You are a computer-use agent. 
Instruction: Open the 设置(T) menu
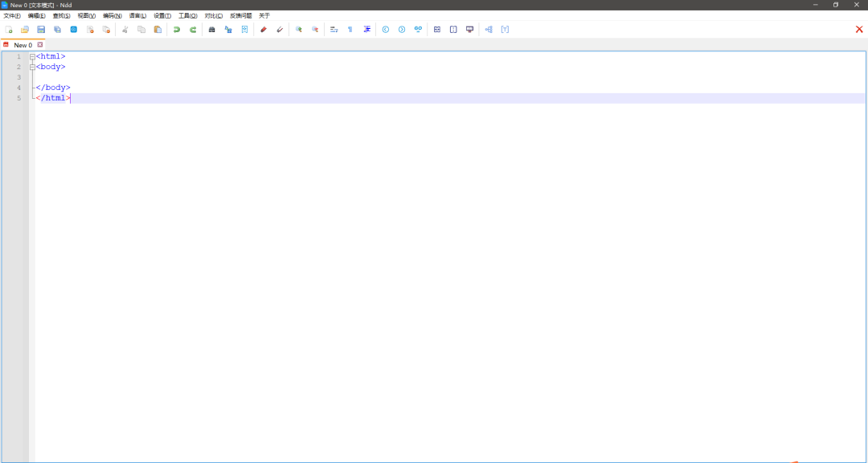162,16
